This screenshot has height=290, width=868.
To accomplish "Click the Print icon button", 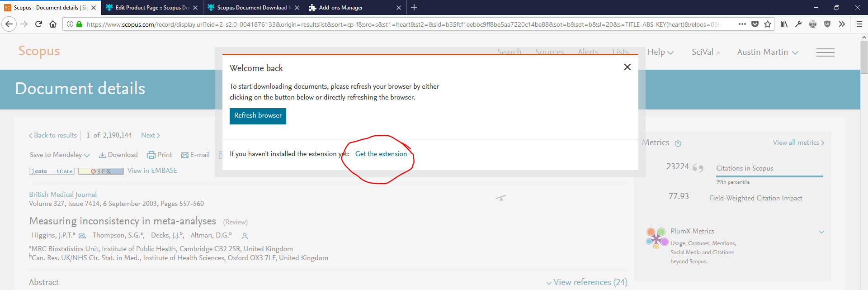I will click(160, 155).
